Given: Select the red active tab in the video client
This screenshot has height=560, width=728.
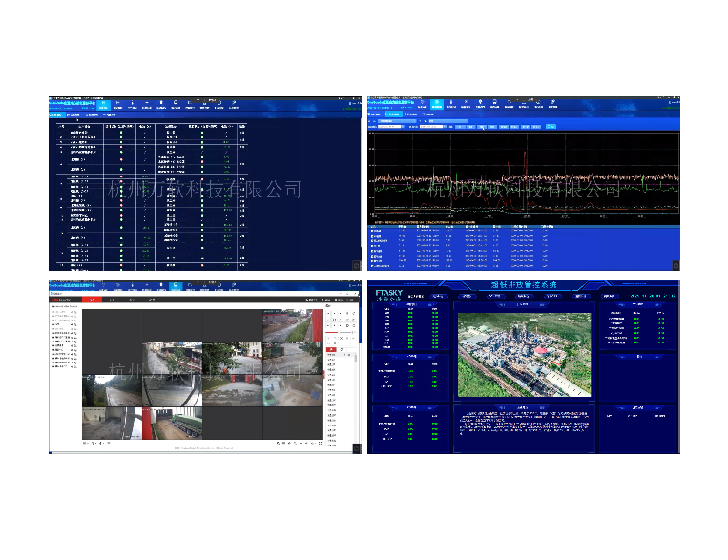Looking at the screenshot, I should pyautogui.click(x=92, y=300).
